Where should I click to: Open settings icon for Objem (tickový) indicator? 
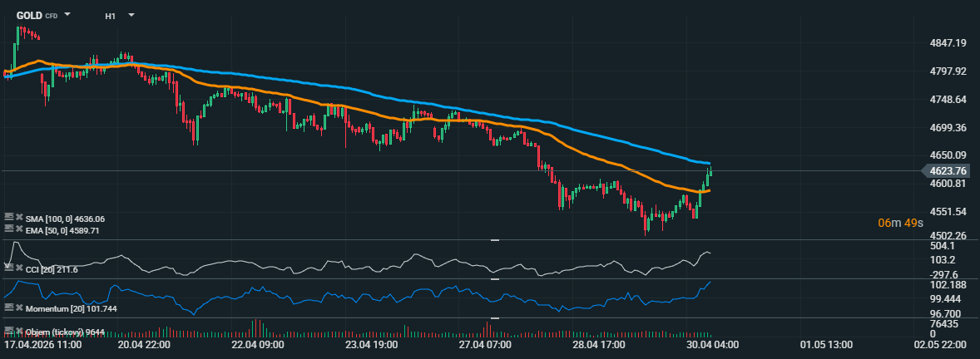coord(8,331)
